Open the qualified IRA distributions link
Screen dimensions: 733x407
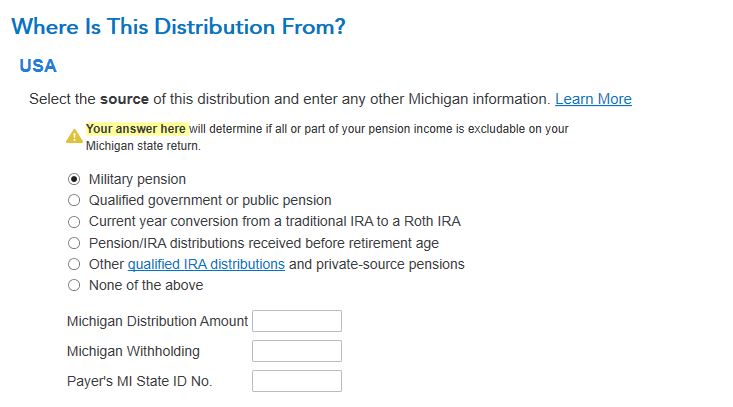tap(206, 264)
